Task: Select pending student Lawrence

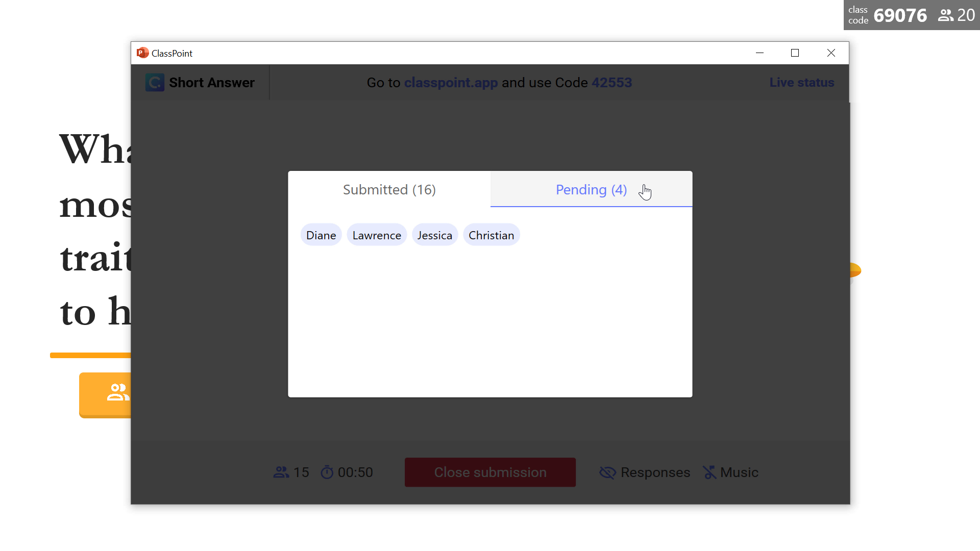Action: (377, 235)
